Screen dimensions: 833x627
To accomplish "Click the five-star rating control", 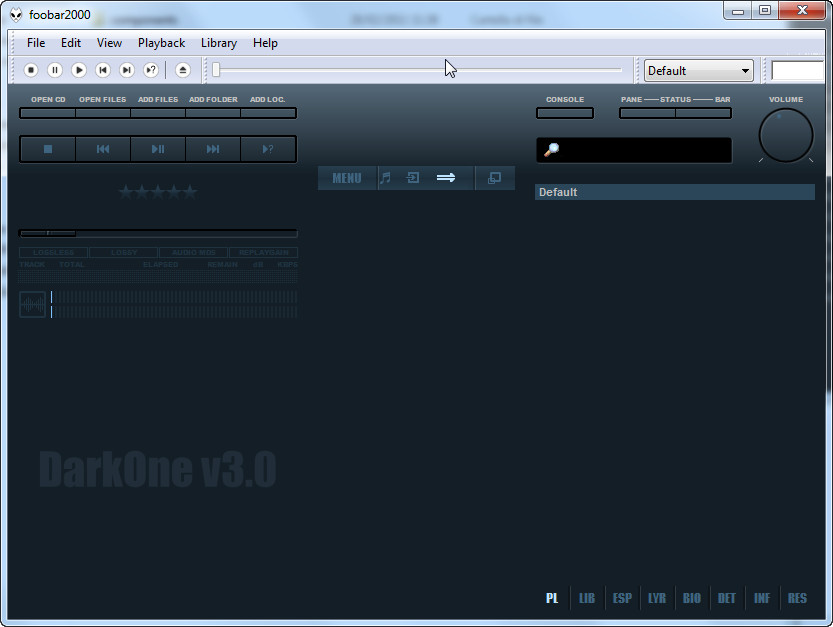I will (x=158, y=192).
